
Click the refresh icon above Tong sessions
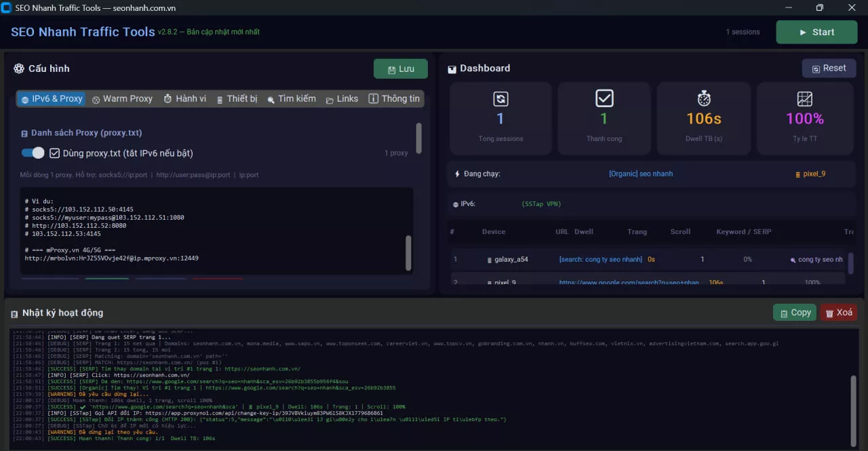coord(500,99)
